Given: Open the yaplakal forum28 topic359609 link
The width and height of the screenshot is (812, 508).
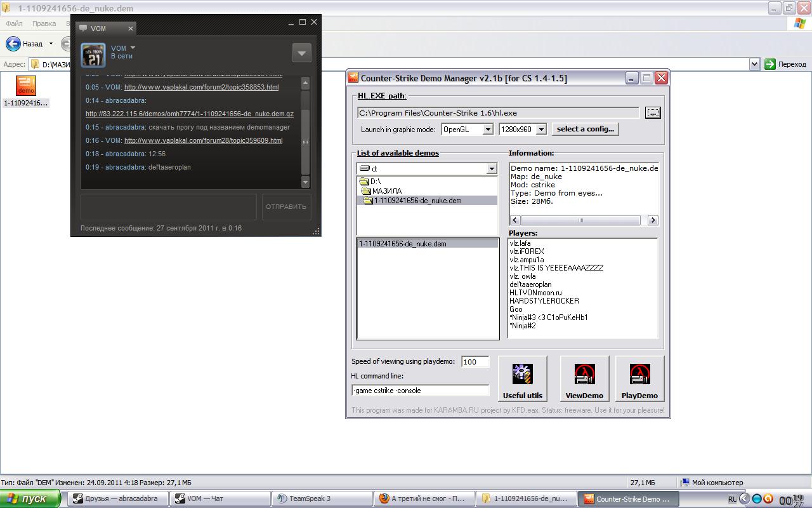Looking at the screenshot, I should [203, 140].
